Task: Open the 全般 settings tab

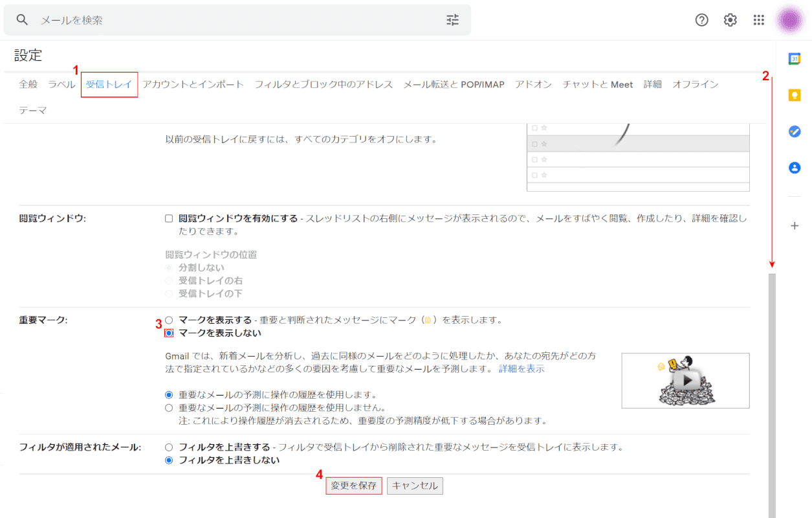Action: (28, 84)
